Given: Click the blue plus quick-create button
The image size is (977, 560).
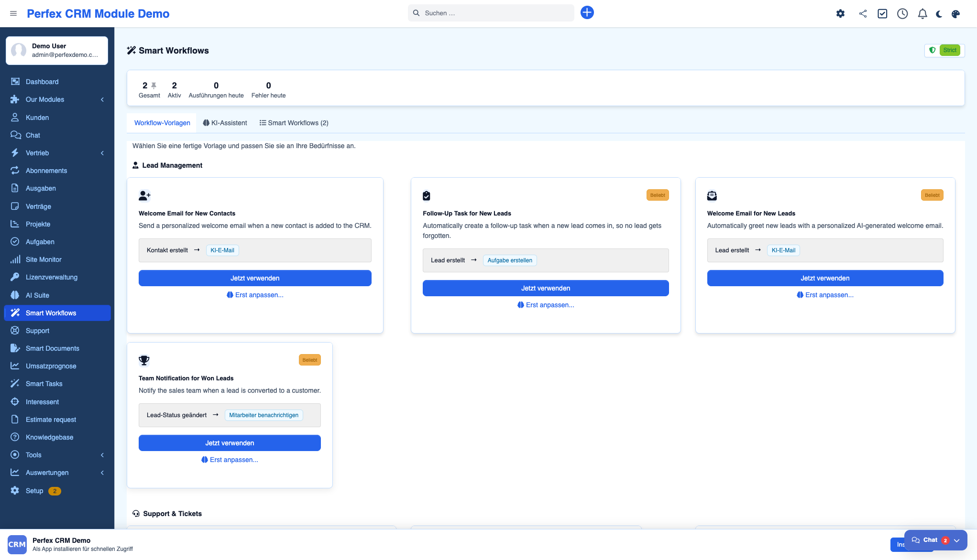Looking at the screenshot, I should (x=587, y=13).
